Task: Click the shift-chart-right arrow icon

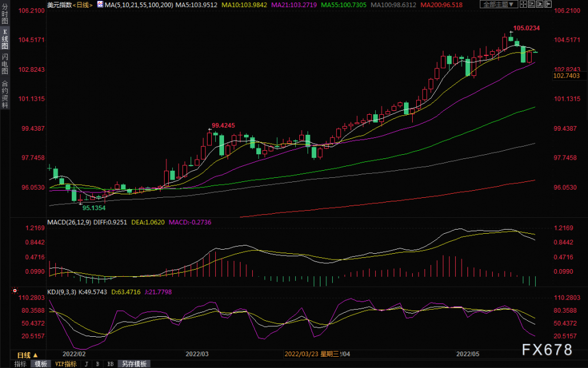Action: (x=548, y=4)
